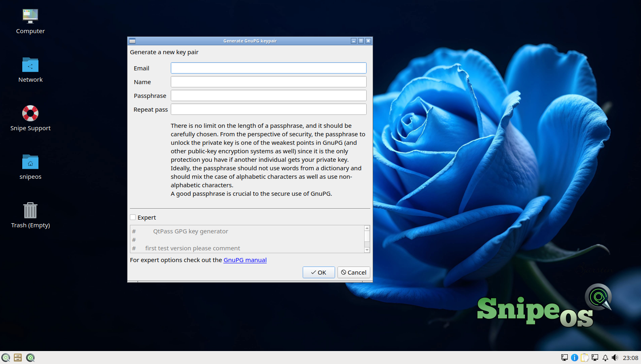Click the Email input field
Viewport: 641px width, 364px height.
coord(269,68)
